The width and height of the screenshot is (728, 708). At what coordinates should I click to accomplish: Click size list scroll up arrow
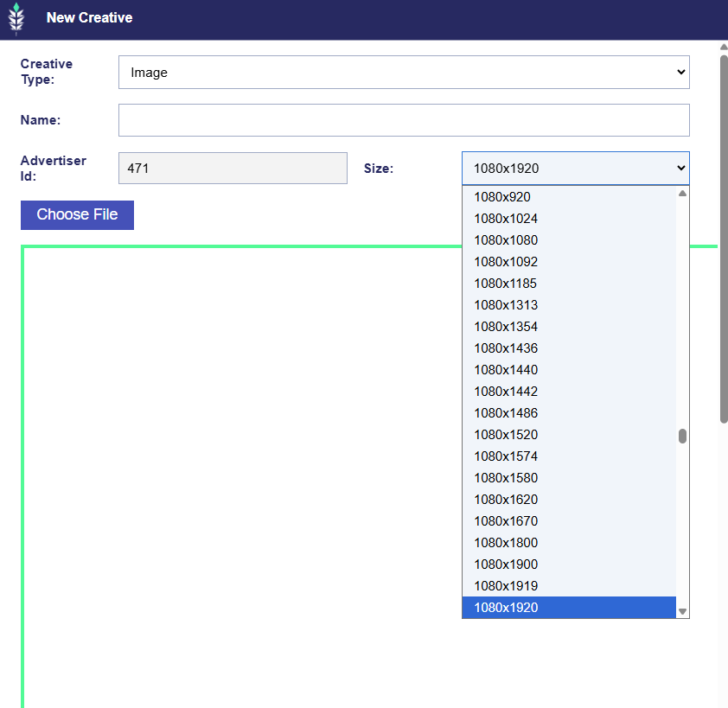682,194
